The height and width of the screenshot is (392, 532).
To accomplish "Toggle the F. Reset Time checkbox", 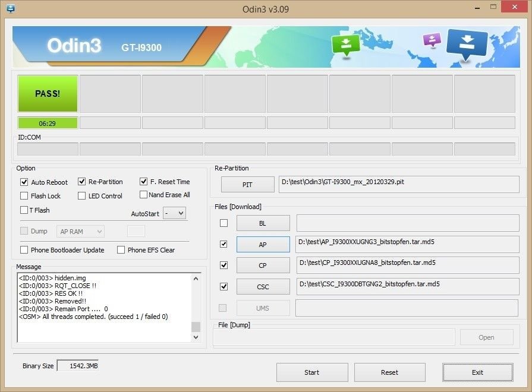I will pos(143,181).
